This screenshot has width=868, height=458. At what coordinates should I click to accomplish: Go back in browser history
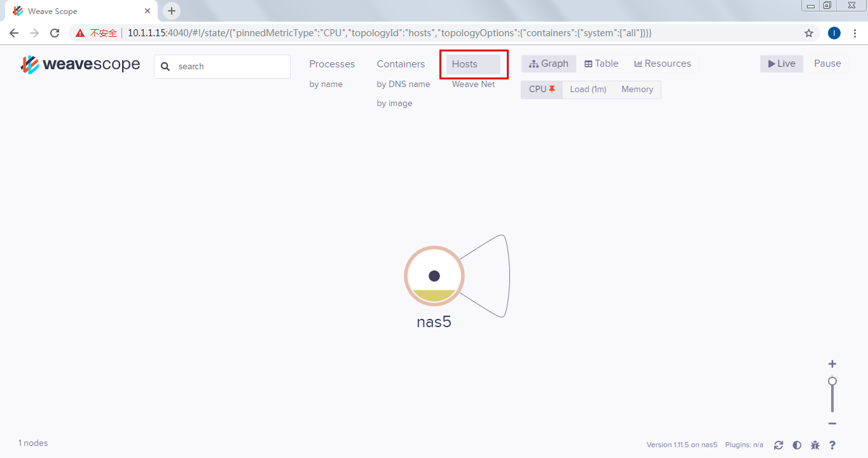coord(14,33)
